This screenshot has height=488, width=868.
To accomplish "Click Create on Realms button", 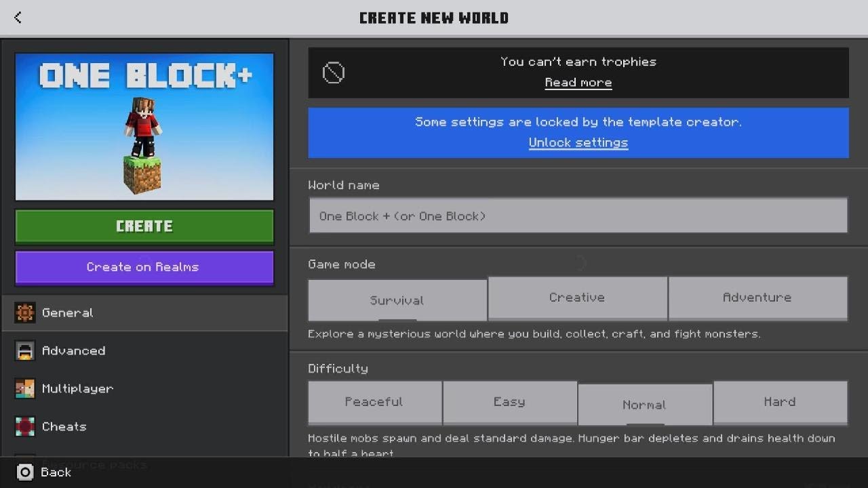I will (144, 267).
